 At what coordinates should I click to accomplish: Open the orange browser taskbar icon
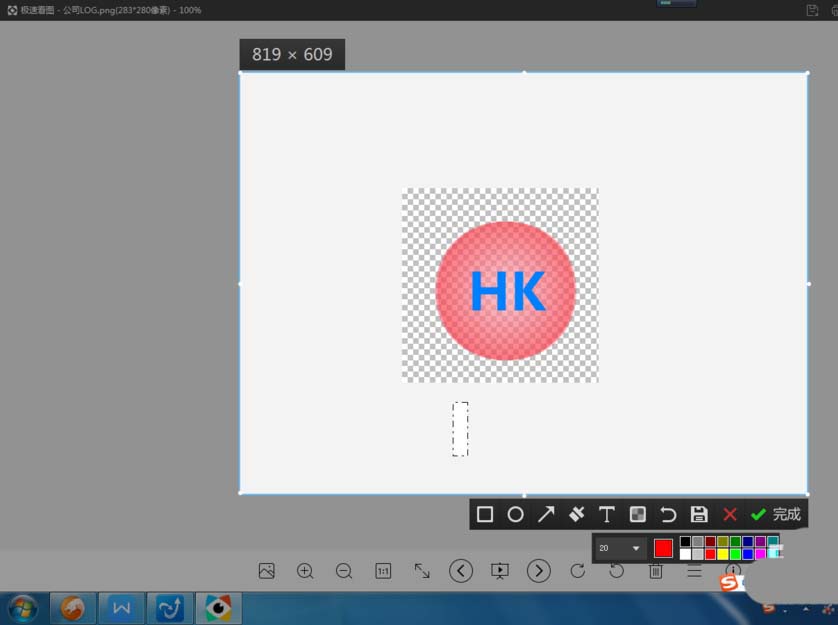[73, 608]
